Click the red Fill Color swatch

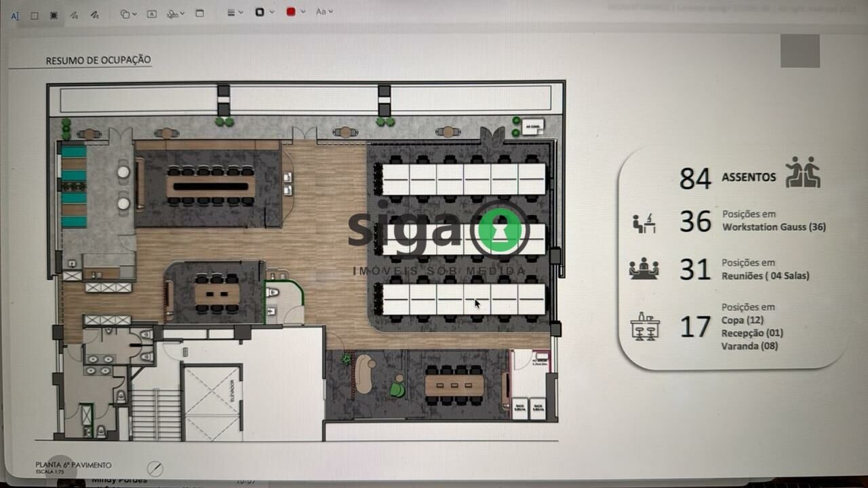(x=291, y=12)
